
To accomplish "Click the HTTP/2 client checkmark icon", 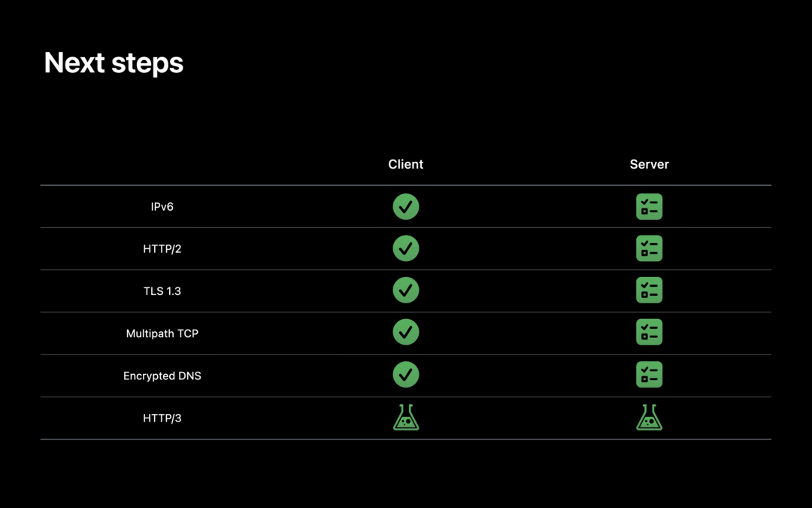I will [406, 248].
